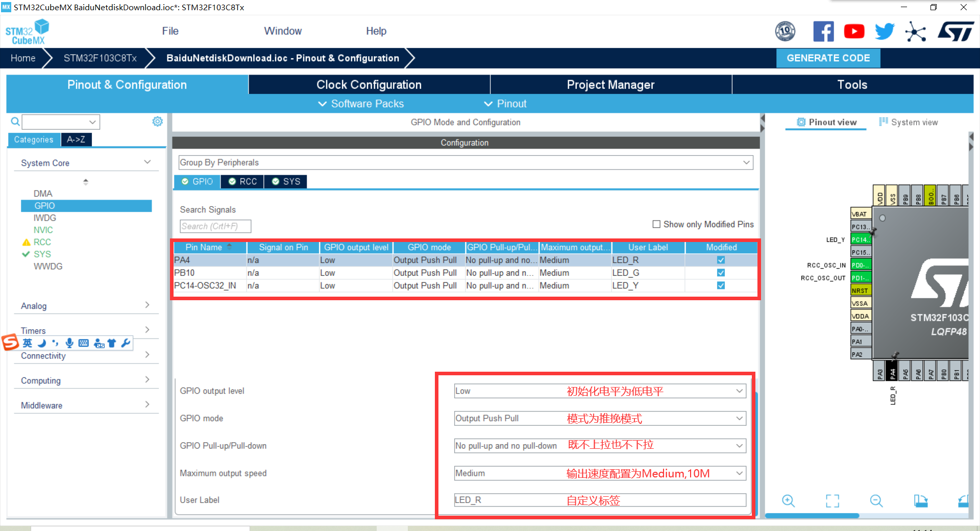Open the GPIO mode Output Push Pull dropdown

[600, 419]
